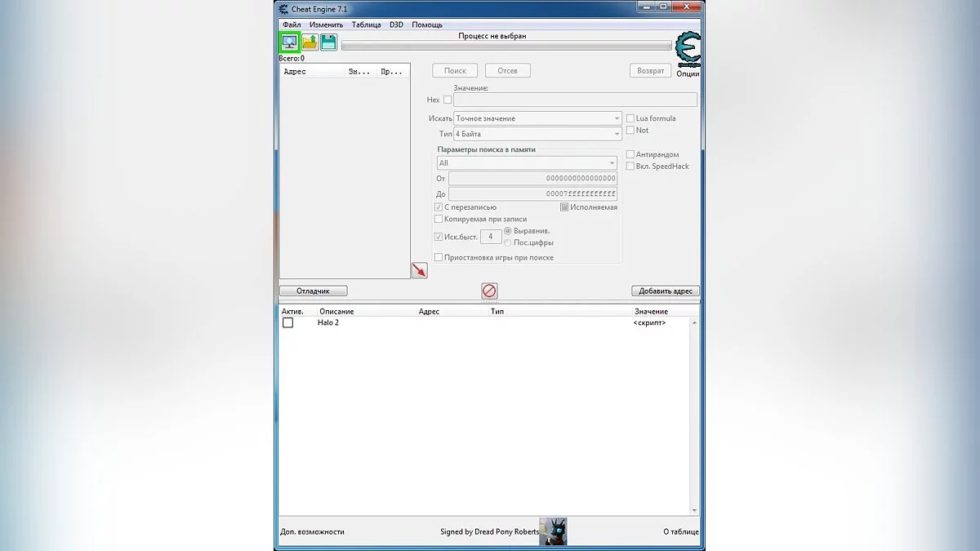The height and width of the screenshot is (551, 980).
Task: Open the All memory region dropdown
Action: 527,162
